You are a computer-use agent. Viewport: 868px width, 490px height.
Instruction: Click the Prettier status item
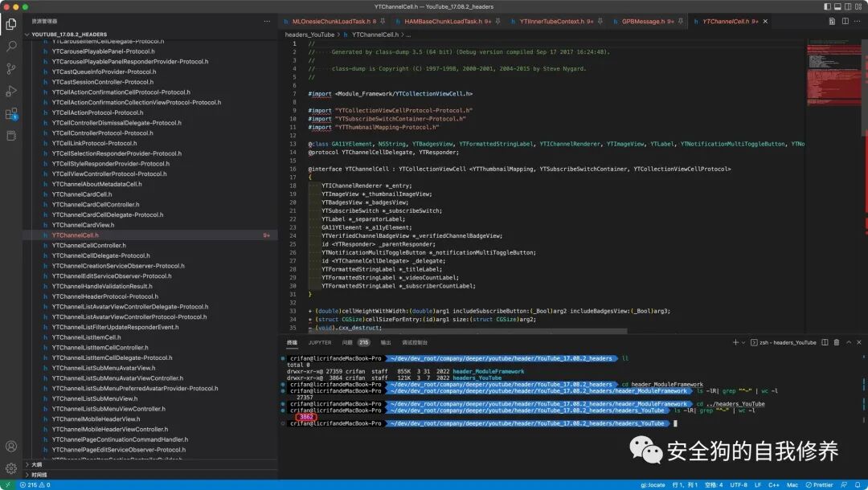(819, 485)
